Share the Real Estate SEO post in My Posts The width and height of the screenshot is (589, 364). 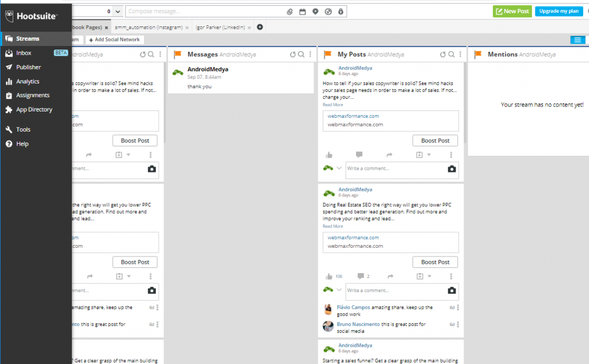pyautogui.click(x=391, y=277)
